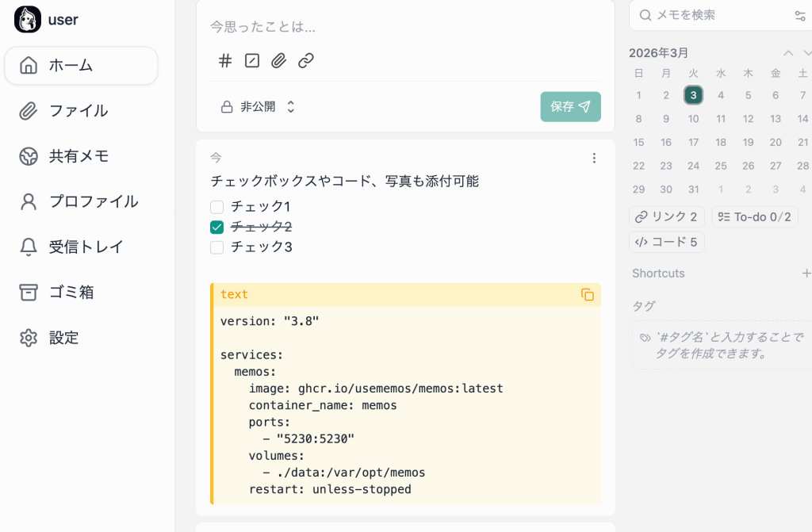Click the 保存 save button

(570, 107)
